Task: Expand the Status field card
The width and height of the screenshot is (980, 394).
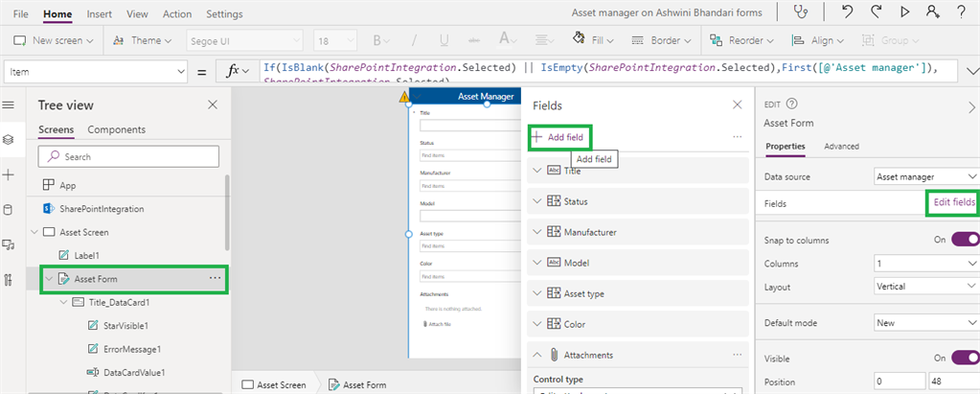Action: pos(537,201)
